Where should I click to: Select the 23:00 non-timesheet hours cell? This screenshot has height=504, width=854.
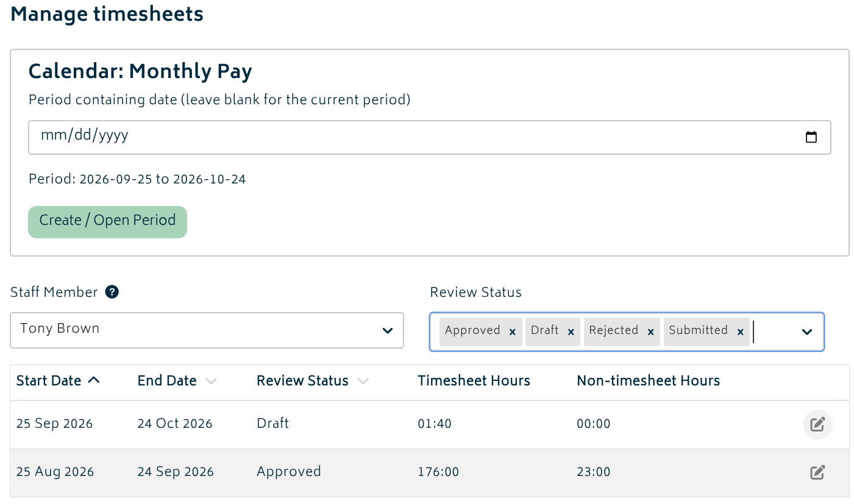point(594,472)
